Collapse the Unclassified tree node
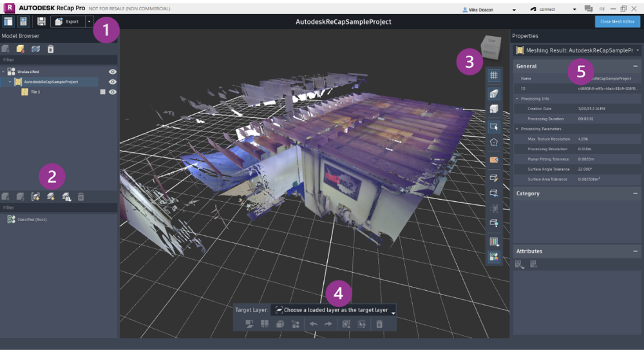The height and width of the screenshot is (352, 644). pyautogui.click(x=3, y=72)
